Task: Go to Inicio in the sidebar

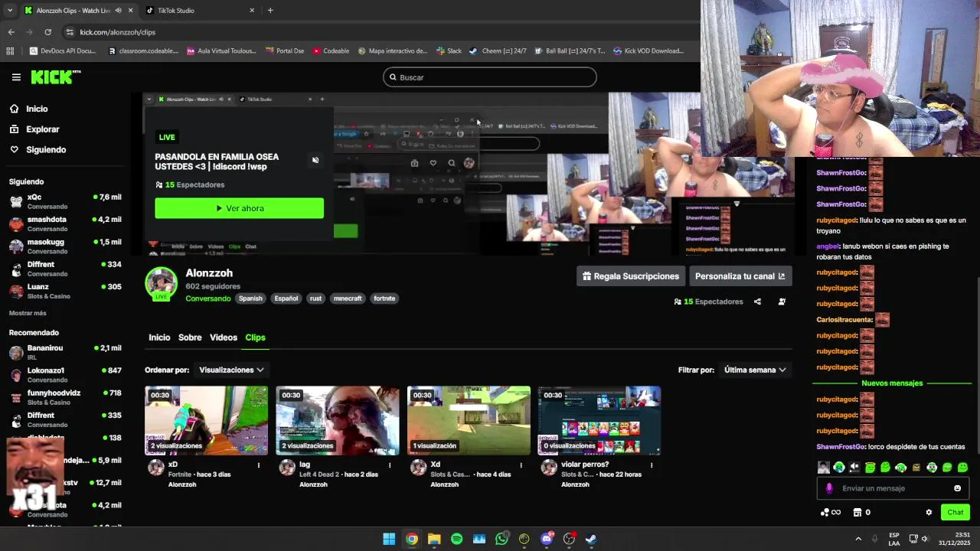Action: [37, 109]
